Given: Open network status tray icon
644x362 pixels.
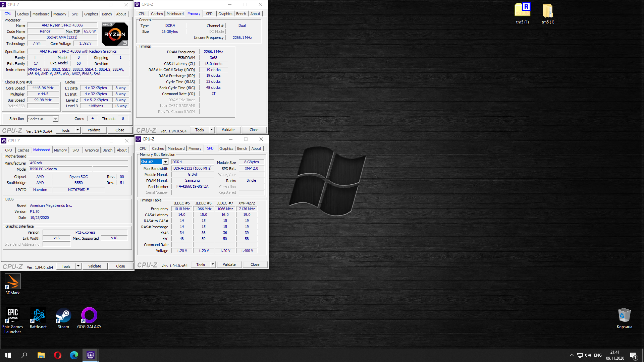Looking at the screenshot, I should (x=580, y=355).
